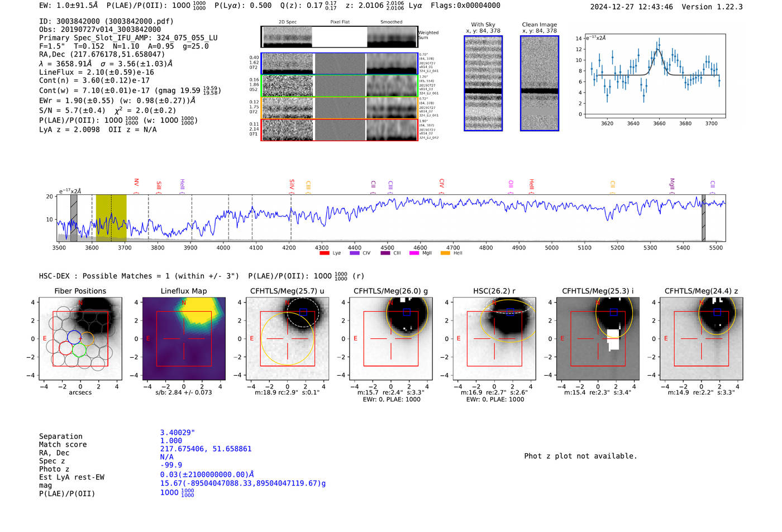Open the HSC(26.2) r image
Viewport: 782px width, 532px height.
[x=494, y=338]
